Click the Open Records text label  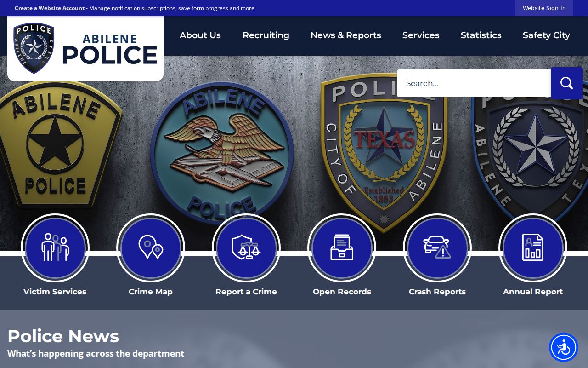pos(342,292)
